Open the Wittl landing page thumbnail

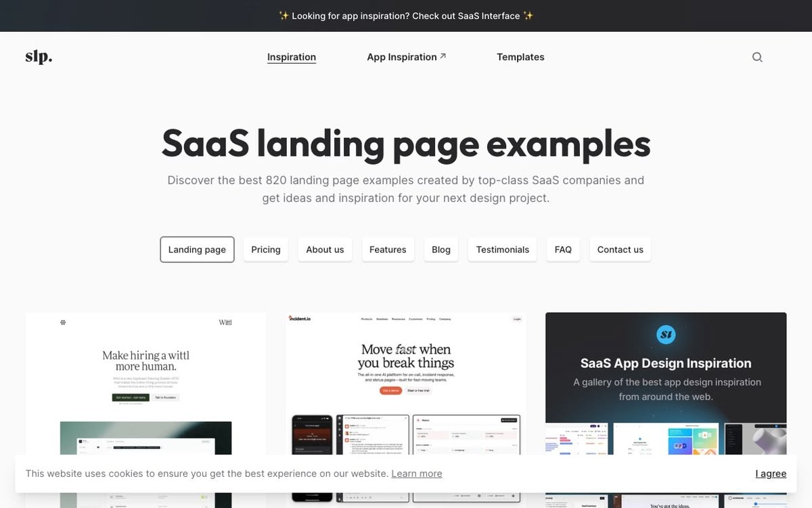click(145, 410)
